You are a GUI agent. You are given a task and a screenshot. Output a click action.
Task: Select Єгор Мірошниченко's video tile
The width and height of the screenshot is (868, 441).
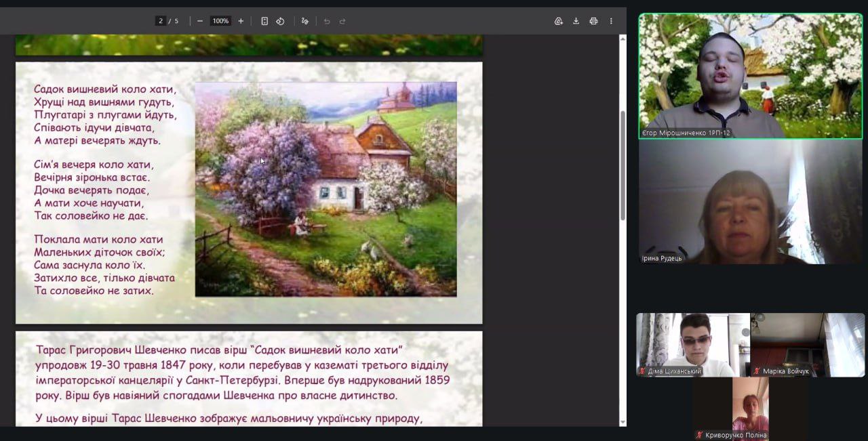tap(750, 75)
